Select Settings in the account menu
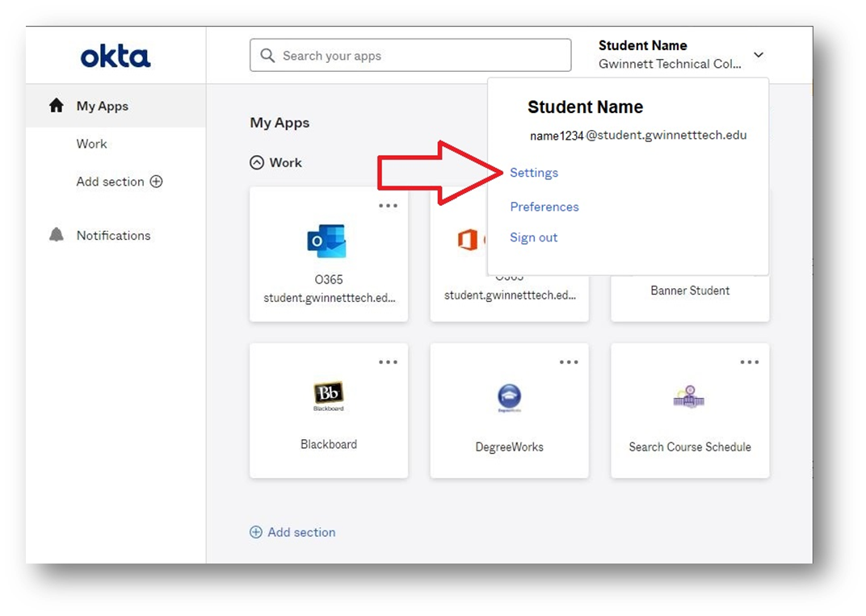Screen dimensions: 866x616 [x=534, y=173]
